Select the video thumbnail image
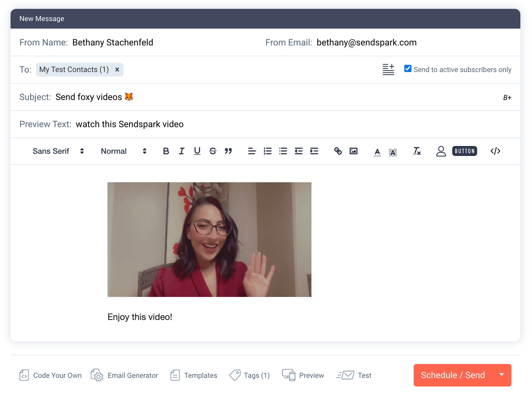The width and height of the screenshot is (532, 400). point(209,240)
